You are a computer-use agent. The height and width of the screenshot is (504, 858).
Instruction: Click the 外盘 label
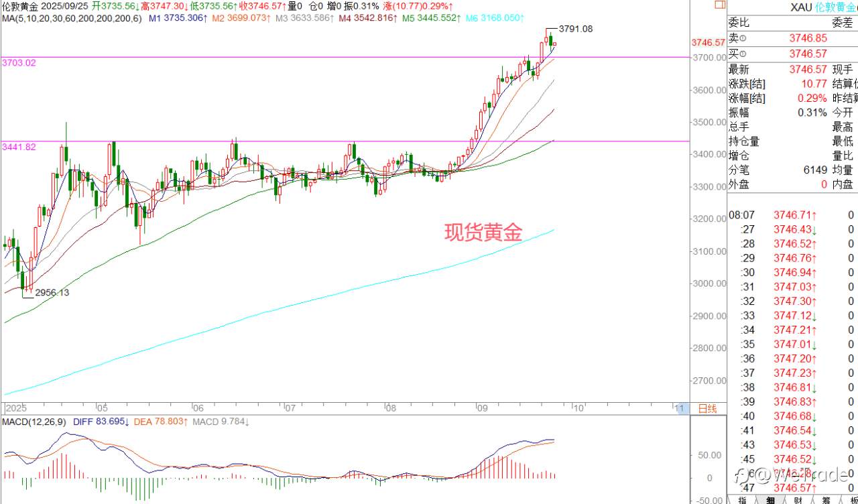(739, 184)
